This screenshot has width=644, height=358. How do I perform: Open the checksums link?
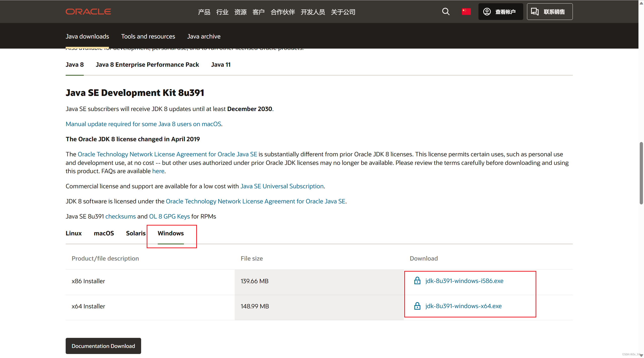point(120,217)
